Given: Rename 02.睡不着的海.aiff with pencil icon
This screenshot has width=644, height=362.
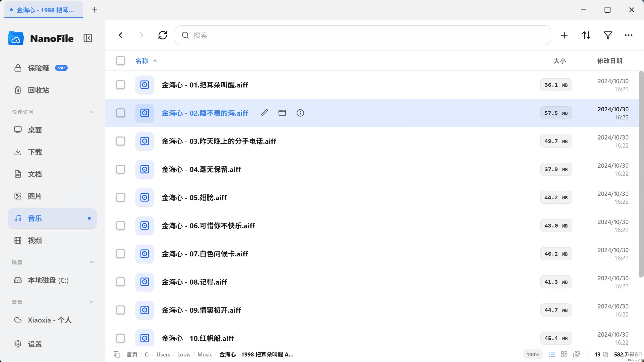Looking at the screenshot, I should [264, 113].
